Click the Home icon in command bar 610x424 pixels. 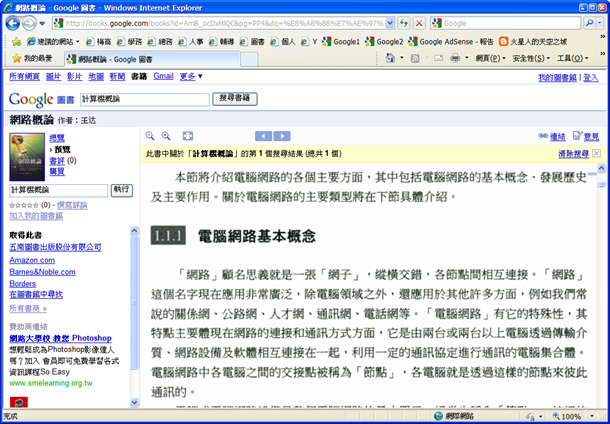pyautogui.click(x=390, y=58)
